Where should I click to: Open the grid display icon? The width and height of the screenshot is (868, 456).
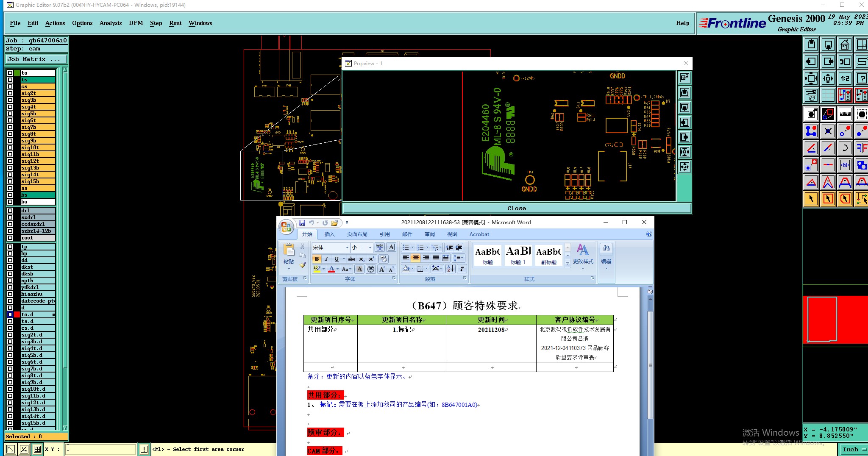point(828,95)
